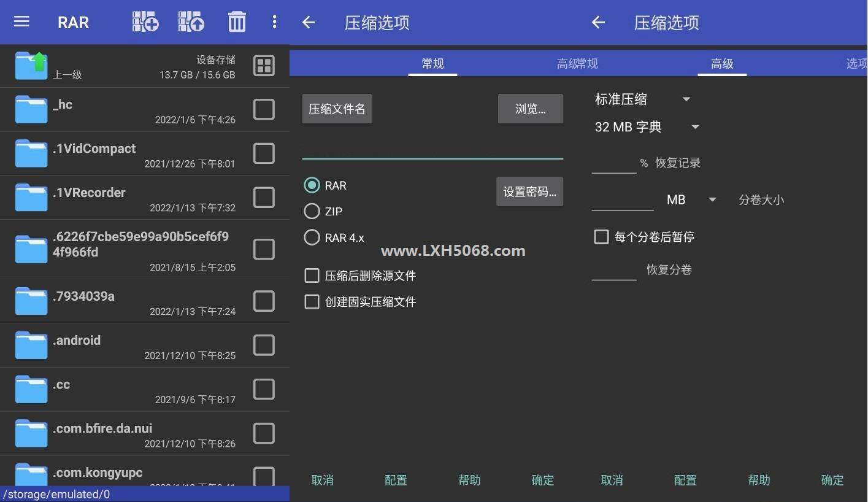Enable 压缩后删除源文件 checkbox
Screen dimensions: 868x502
tap(312, 276)
